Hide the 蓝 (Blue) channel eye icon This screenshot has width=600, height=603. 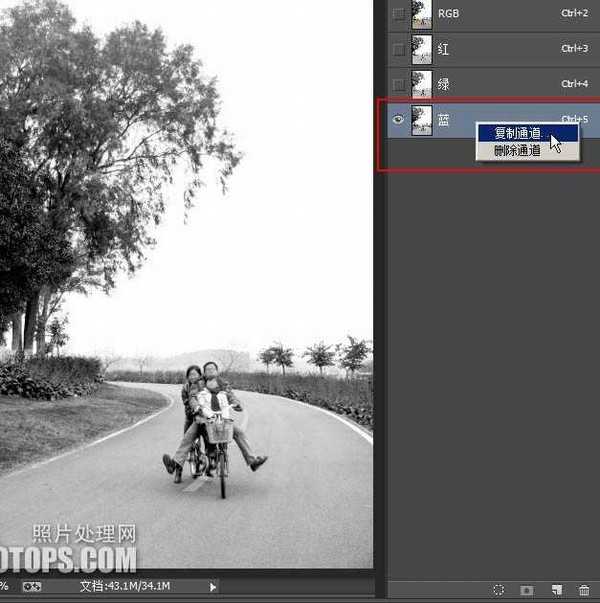click(x=399, y=120)
